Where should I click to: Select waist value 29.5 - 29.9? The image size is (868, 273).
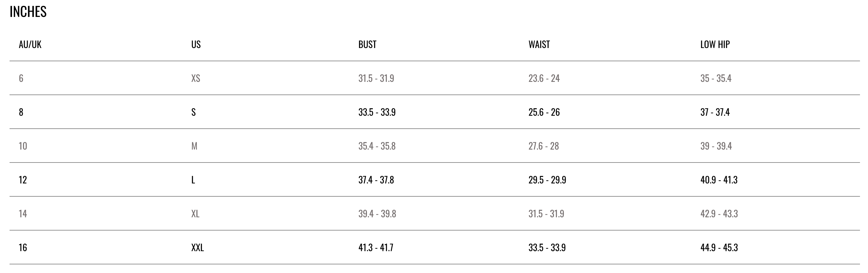pyautogui.click(x=547, y=180)
